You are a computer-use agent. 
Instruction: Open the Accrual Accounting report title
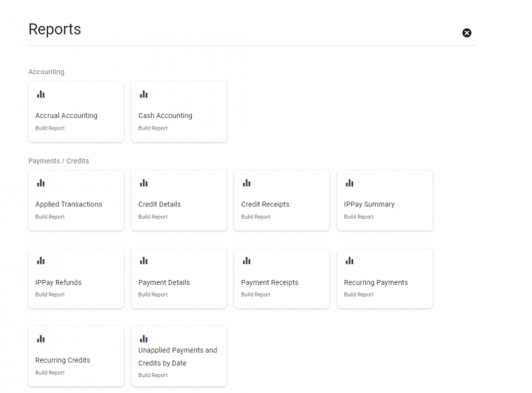coord(66,115)
